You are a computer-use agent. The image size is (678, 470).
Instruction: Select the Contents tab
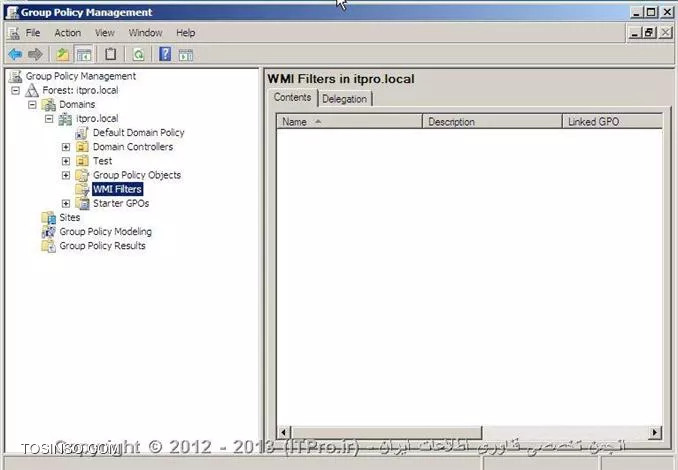[x=293, y=97]
